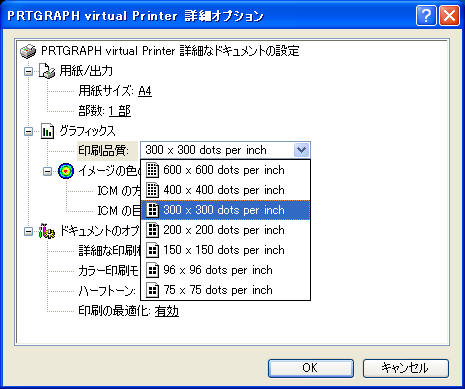Select 400 x 400 dots per inch
The image size is (465, 389).
coord(226,190)
